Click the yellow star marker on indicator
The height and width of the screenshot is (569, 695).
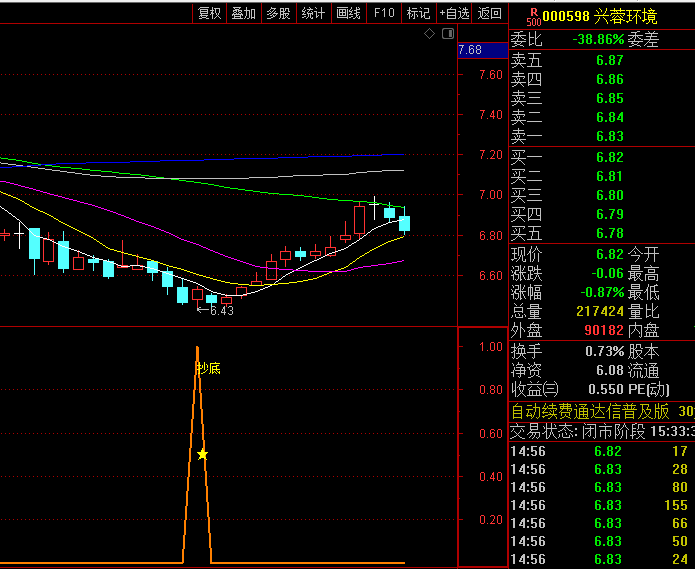coord(203,454)
